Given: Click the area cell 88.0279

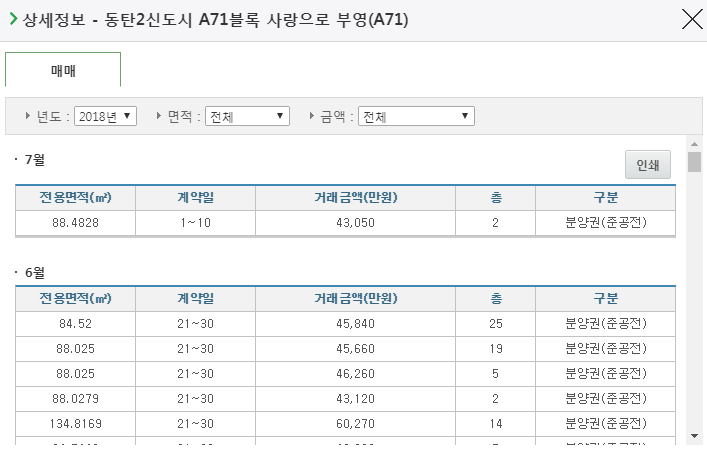Looking at the screenshot, I should pyautogui.click(x=75, y=398).
